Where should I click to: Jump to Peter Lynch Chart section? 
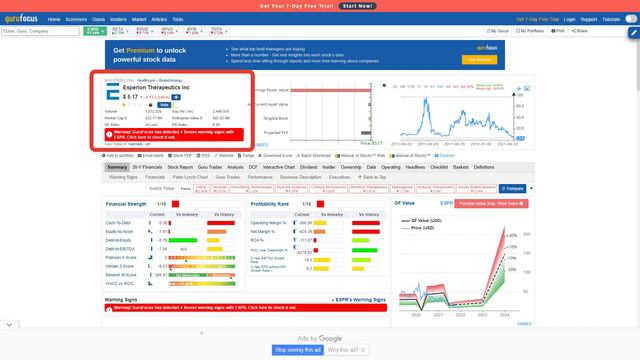[190, 177]
